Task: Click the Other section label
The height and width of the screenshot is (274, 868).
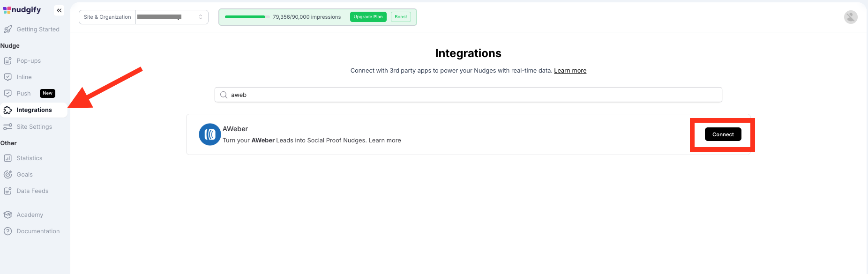Action: click(8, 143)
